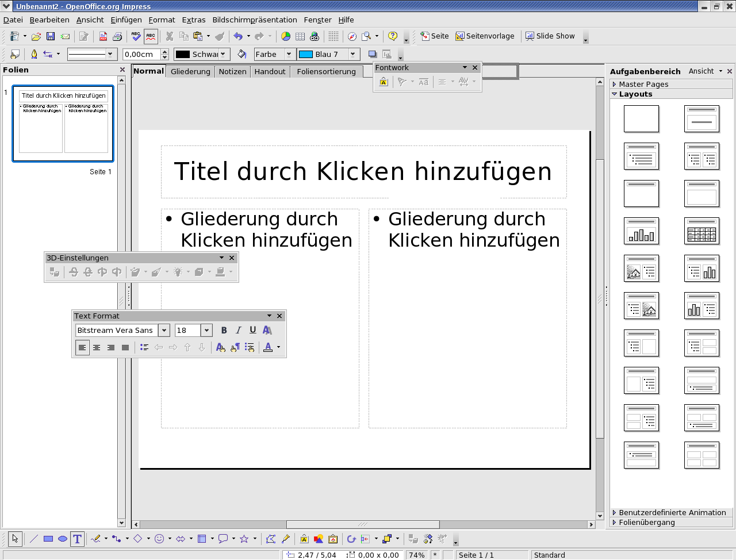Open the line color Schwarz dropdown
The image size is (736, 560).
[224, 54]
